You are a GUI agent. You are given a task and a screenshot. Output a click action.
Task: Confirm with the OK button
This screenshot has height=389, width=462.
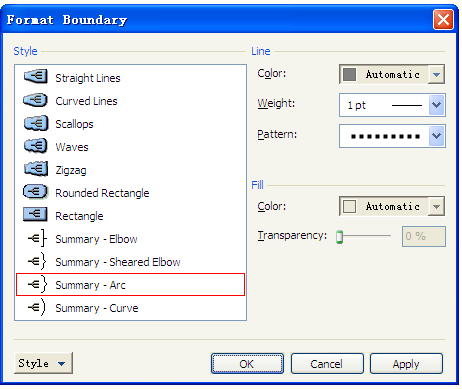[247, 364]
